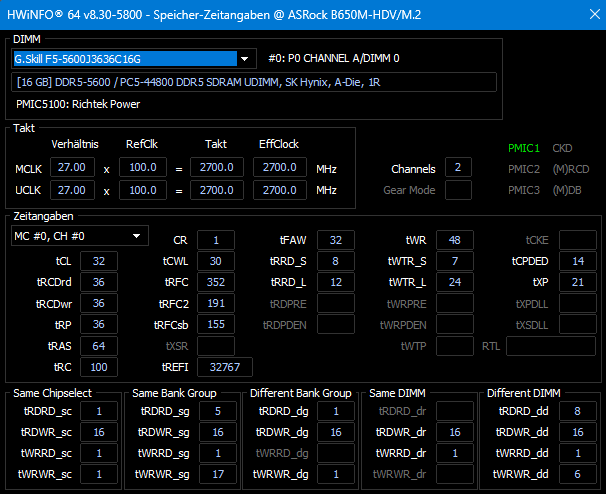Click the UCLK ratio value 27.00

click(x=72, y=190)
